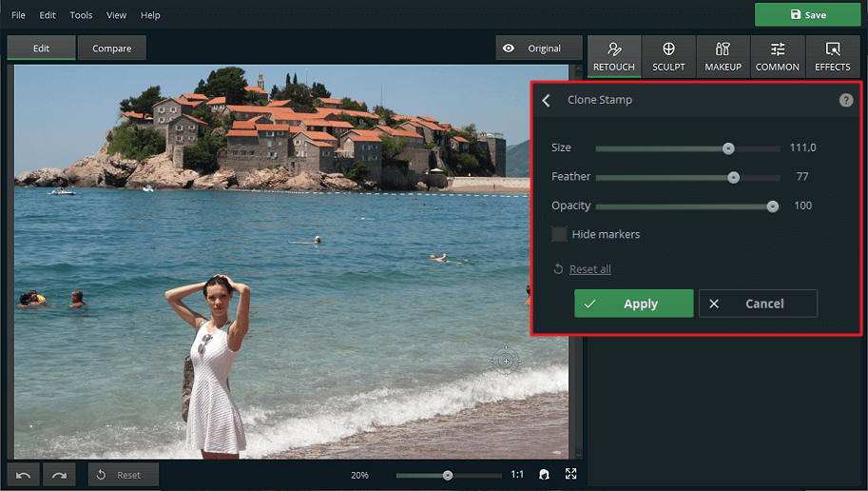Screen dimensions: 868x491
Task: Open the Retouch tools tab
Action: coord(614,56)
